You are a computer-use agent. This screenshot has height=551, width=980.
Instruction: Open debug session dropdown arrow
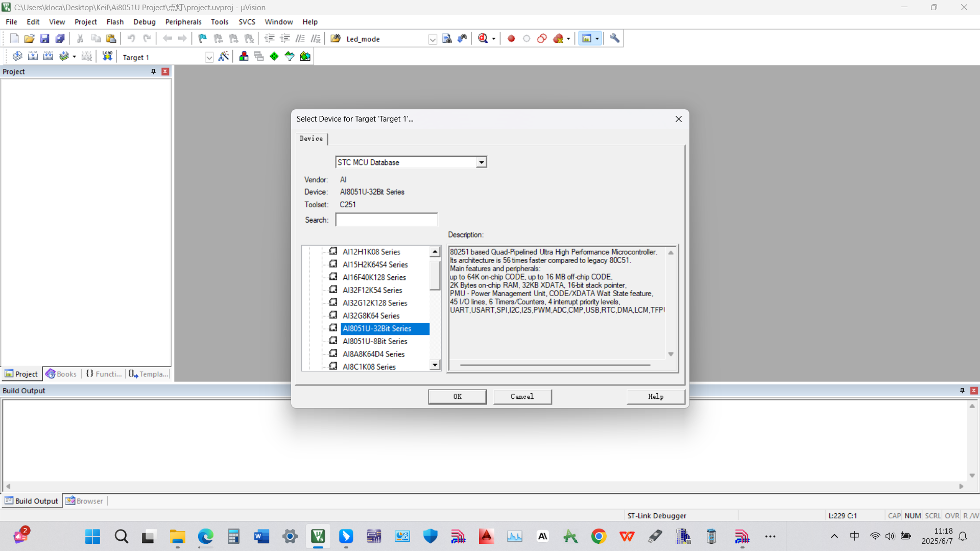[493, 39]
